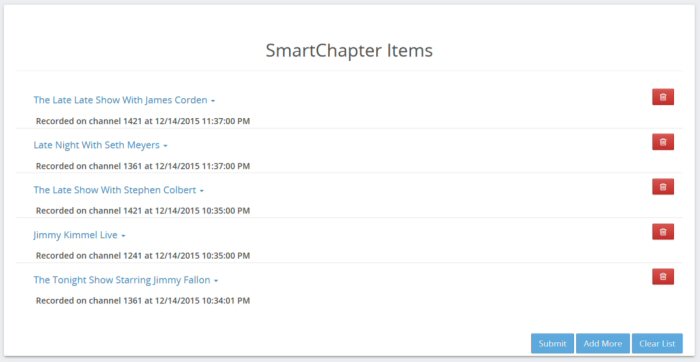Click the Add More button
The height and width of the screenshot is (362, 700).
(603, 343)
